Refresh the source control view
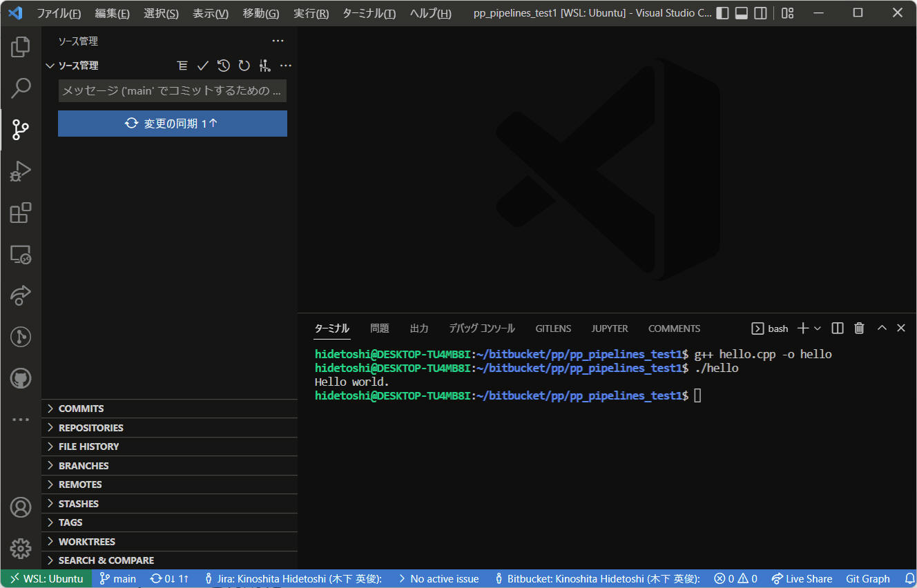 [x=244, y=66]
